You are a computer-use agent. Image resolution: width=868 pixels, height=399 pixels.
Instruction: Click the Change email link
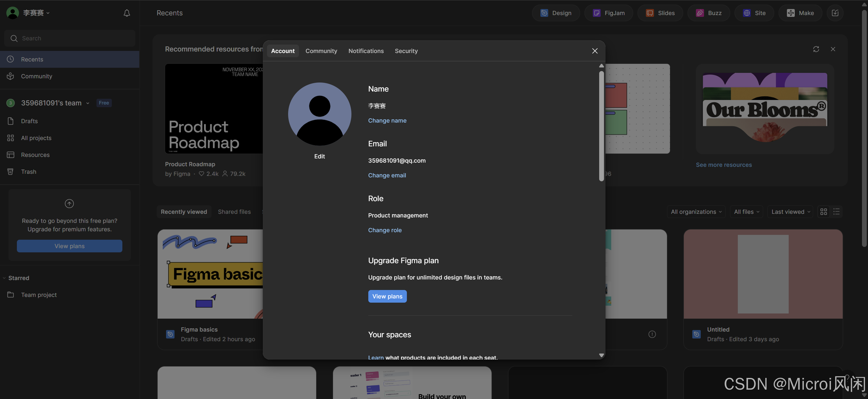coord(387,175)
